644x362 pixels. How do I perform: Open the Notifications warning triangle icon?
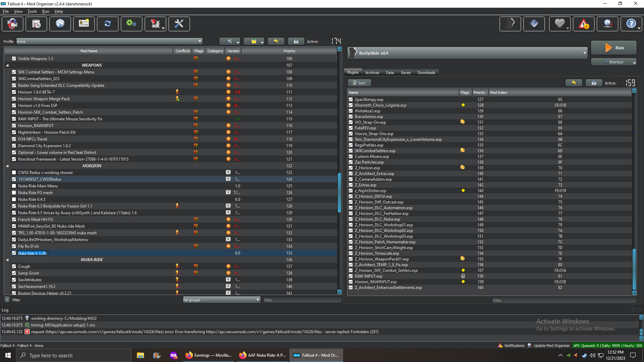click(x=584, y=24)
